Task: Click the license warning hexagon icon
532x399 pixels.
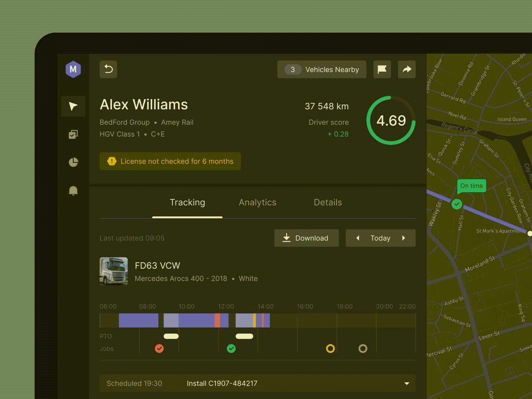Action: tap(112, 161)
